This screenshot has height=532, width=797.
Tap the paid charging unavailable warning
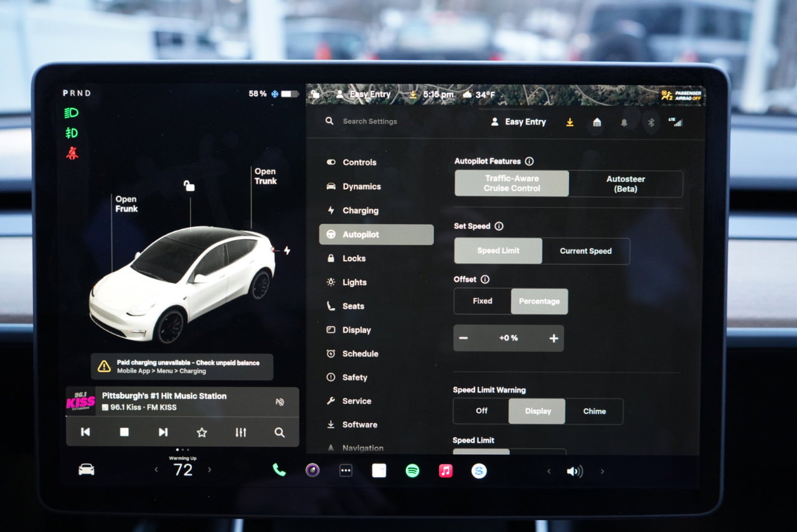pos(183,366)
